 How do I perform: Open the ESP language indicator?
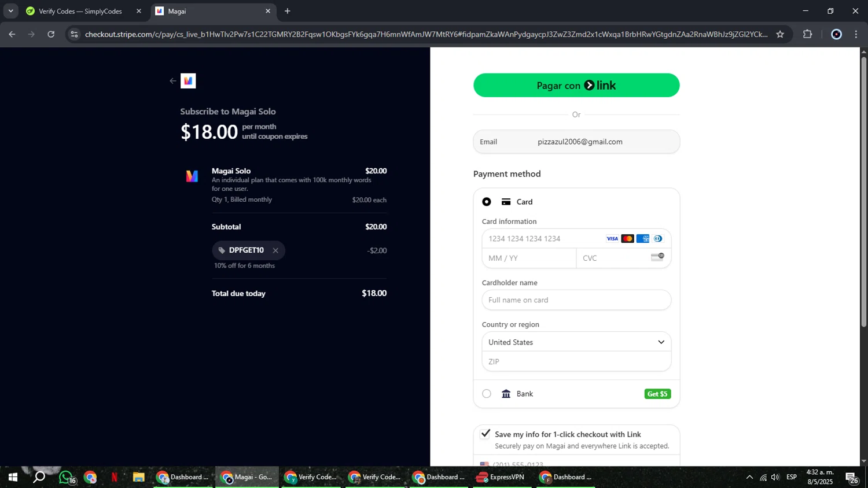coord(792,477)
